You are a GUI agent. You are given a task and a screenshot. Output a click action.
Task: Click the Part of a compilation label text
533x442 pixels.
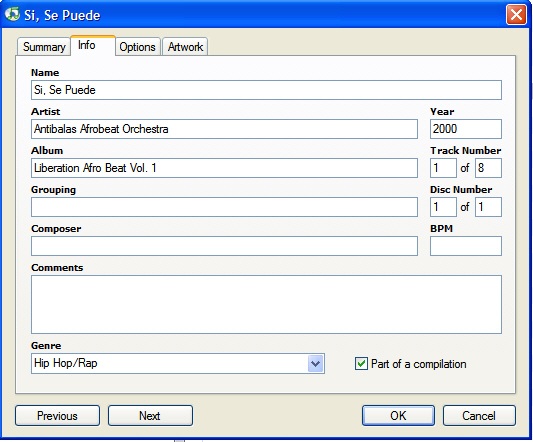click(x=418, y=364)
